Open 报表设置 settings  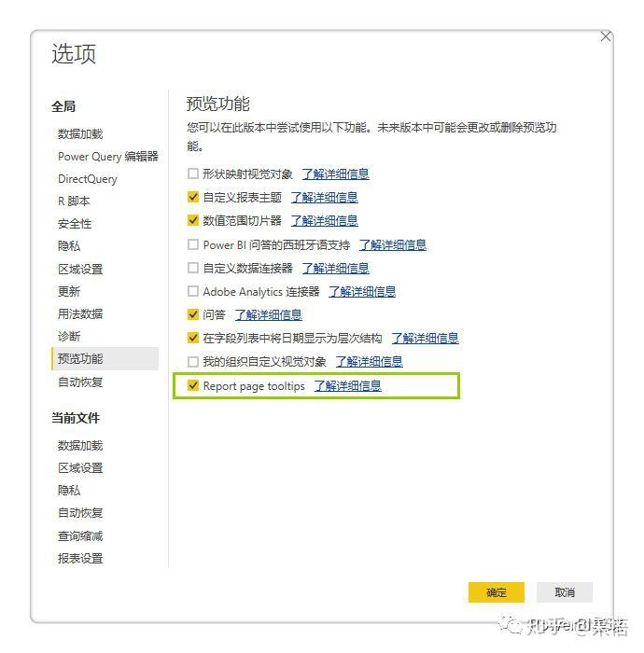pos(80,558)
